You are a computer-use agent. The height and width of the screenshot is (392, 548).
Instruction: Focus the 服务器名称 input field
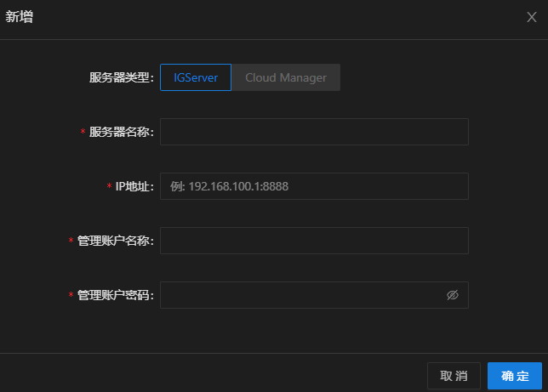(314, 132)
